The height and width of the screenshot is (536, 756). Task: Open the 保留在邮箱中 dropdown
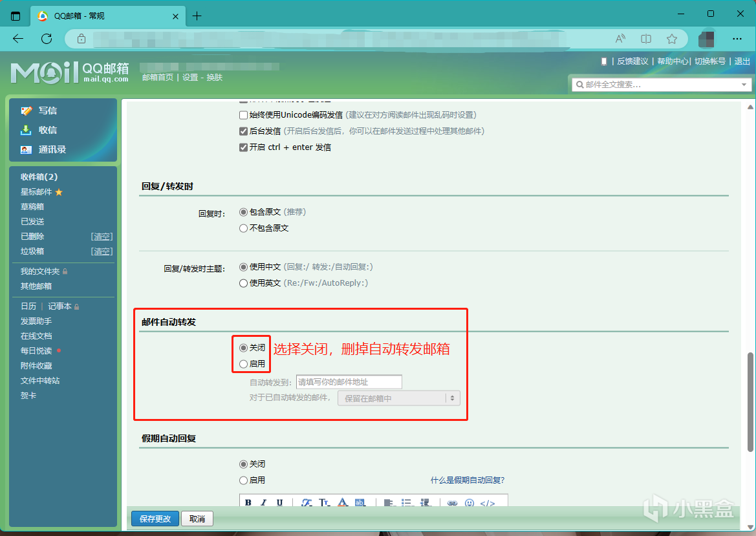coord(399,398)
